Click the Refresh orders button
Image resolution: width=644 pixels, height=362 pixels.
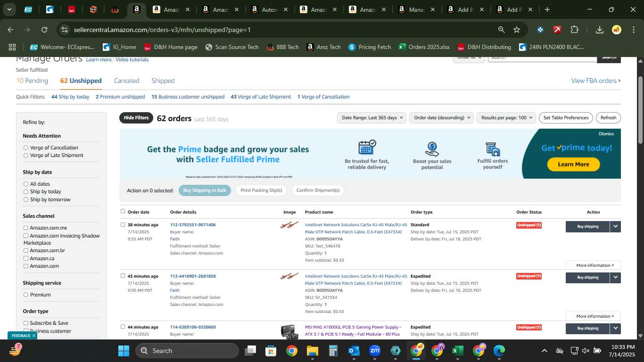pyautogui.click(x=608, y=118)
